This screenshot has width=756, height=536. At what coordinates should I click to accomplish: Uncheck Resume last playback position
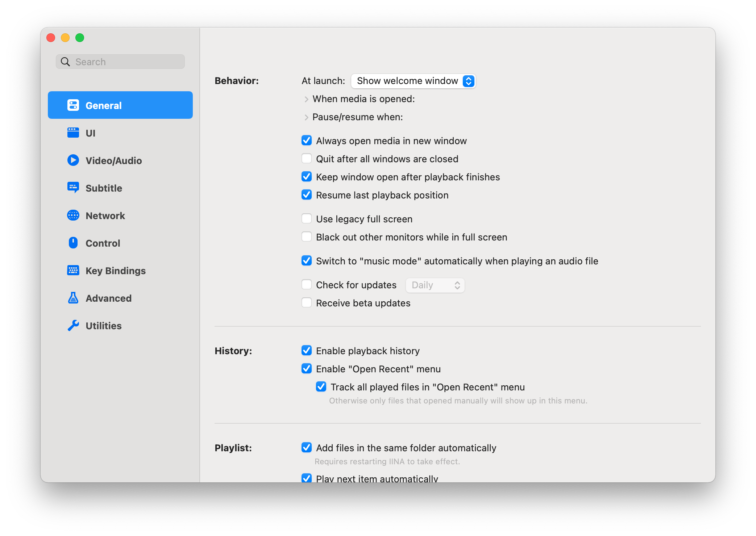pyautogui.click(x=307, y=195)
